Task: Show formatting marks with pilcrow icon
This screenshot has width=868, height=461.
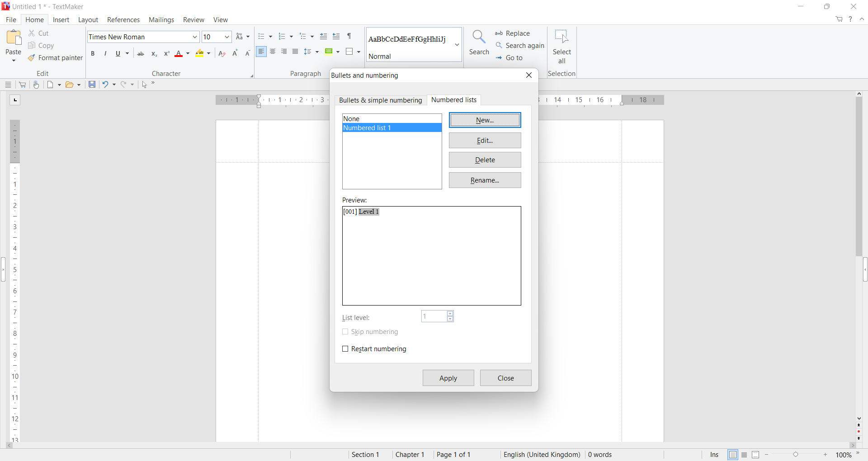Action: click(349, 37)
